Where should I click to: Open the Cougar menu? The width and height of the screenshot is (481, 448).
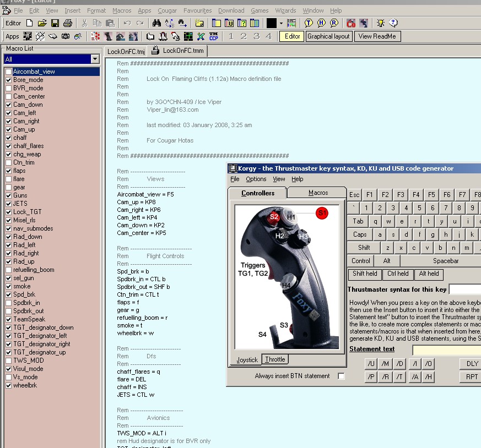pyautogui.click(x=167, y=10)
